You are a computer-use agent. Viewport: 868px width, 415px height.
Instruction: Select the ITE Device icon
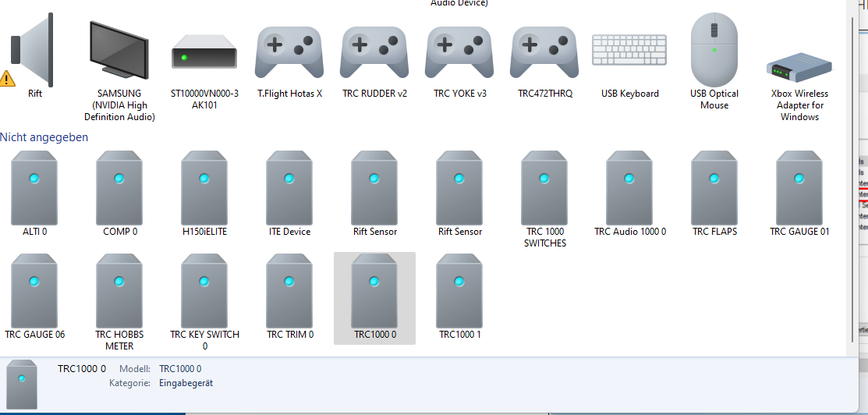click(289, 194)
